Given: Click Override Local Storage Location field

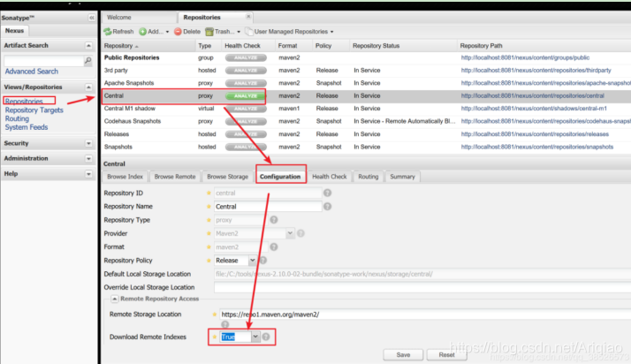Looking at the screenshot, I should pos(422,287).
